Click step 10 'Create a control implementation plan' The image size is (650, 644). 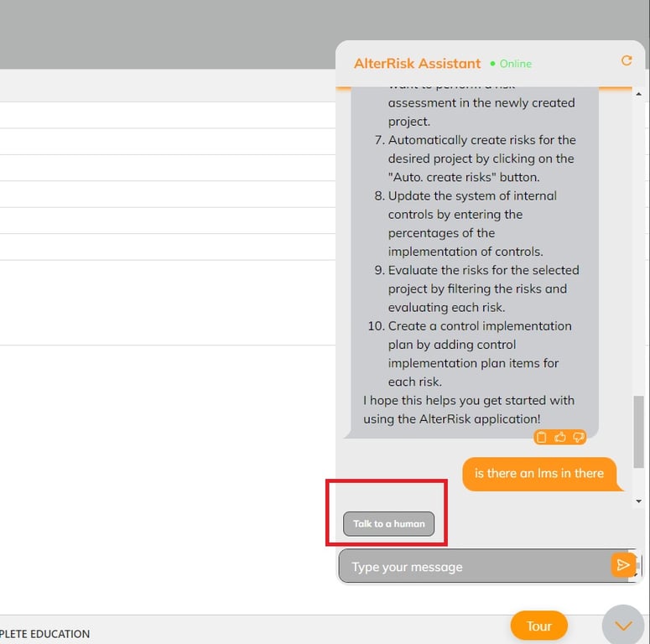[x=470, y=354]
